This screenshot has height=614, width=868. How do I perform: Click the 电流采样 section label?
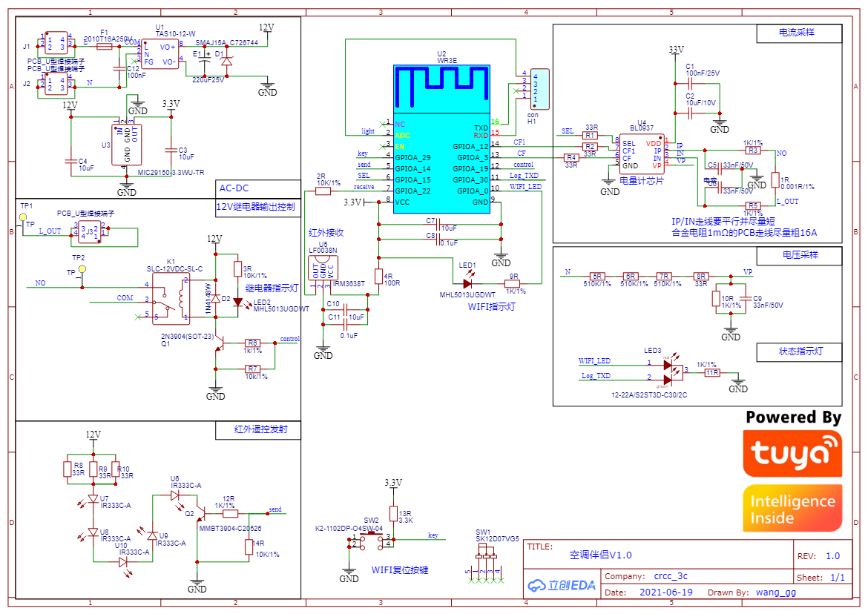(x=797, y=33)
